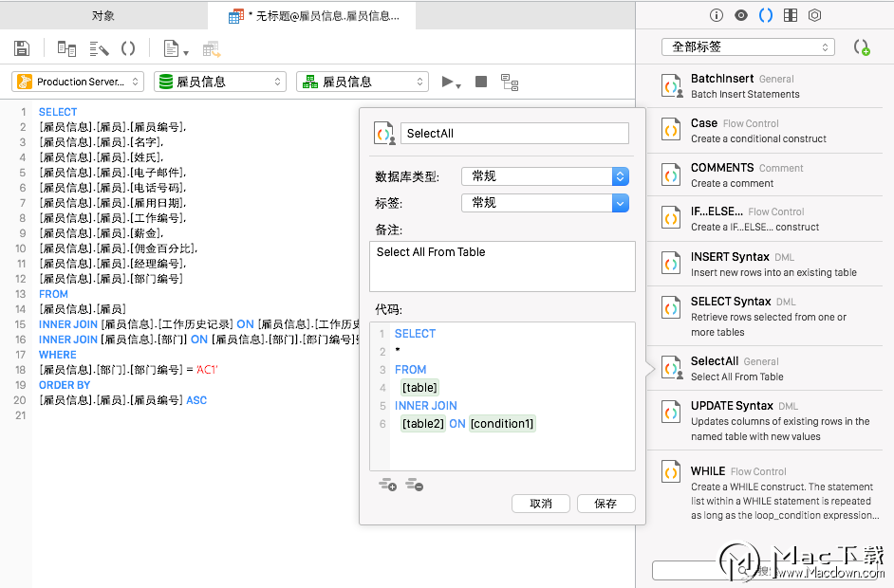Open the 全部标签 filter dropdown
Viewport: 894px width, 588px height.
point(748,46)
